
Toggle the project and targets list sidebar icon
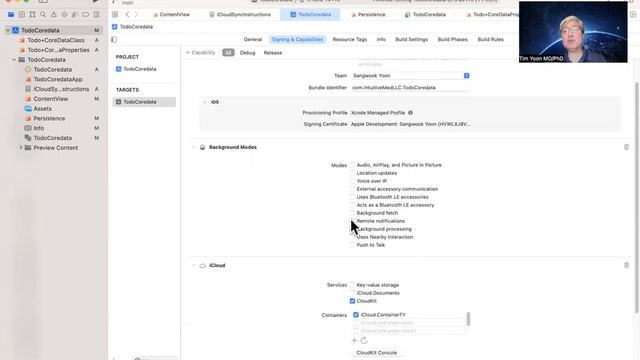[114, 40]
